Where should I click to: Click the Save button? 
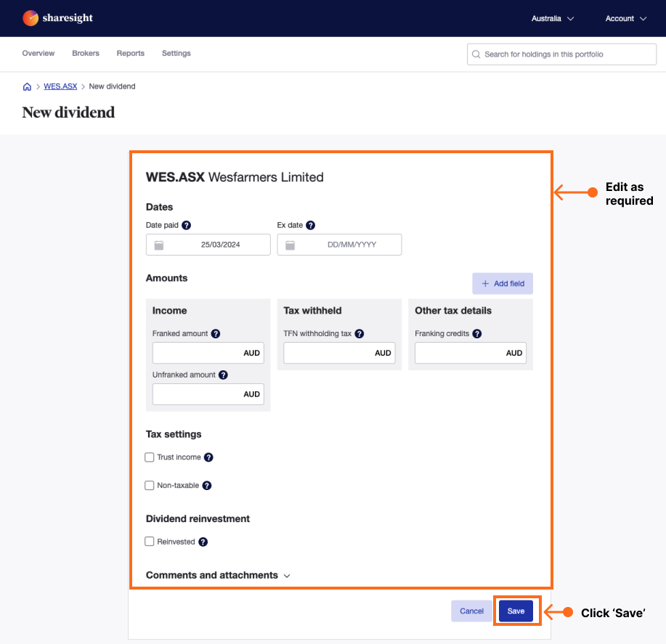point(516,611)
